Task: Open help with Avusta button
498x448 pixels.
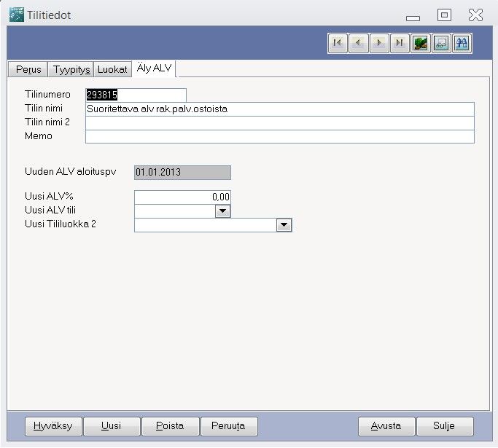Action: 386,426
